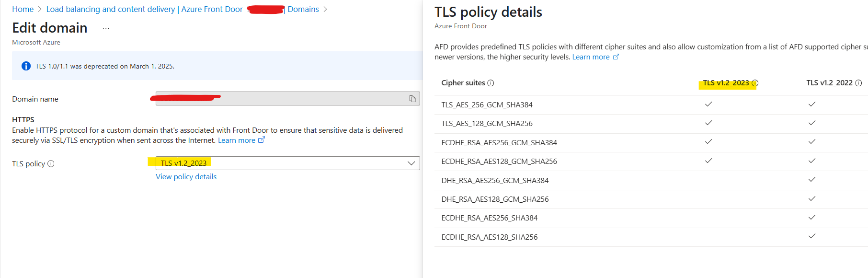Image resolution: width=868 pixels, height=278 pixels.
Task: Open the Home breadcrumb link
Action: [x=23, y=9]
